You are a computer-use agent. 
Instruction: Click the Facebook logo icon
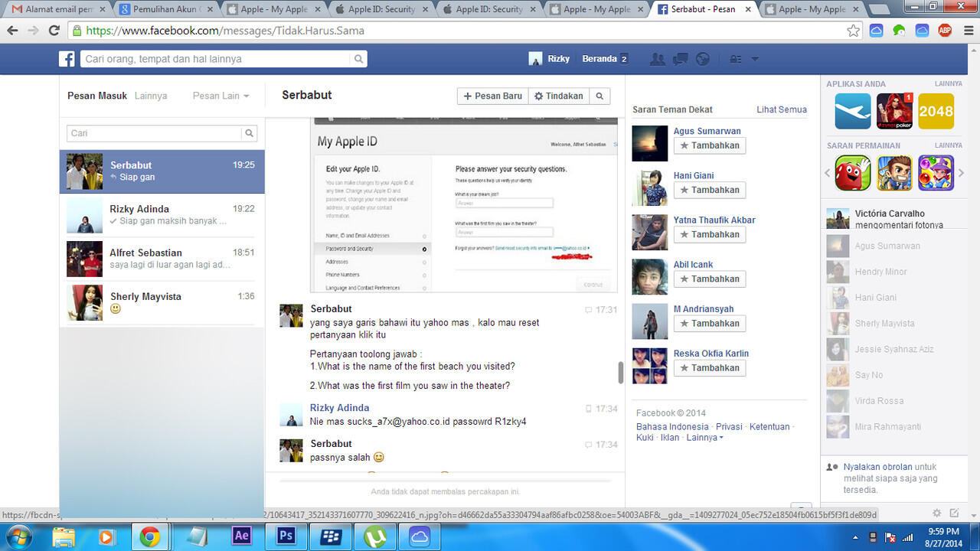pyautogui.click(x=67, y=59)
